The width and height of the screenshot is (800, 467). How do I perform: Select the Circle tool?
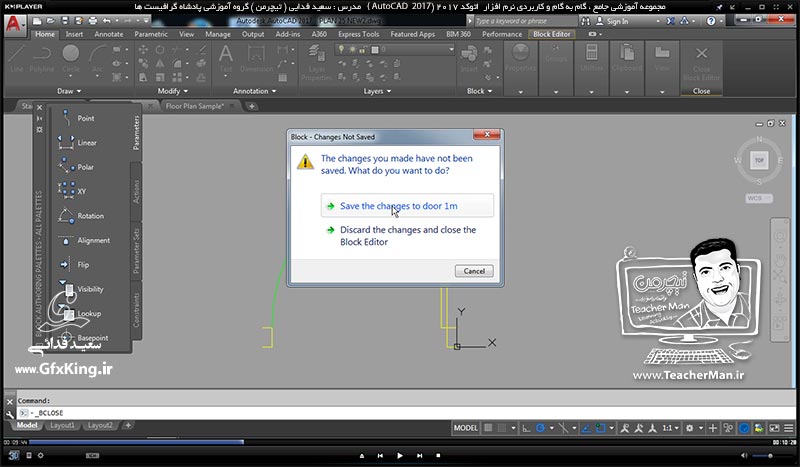71,59
